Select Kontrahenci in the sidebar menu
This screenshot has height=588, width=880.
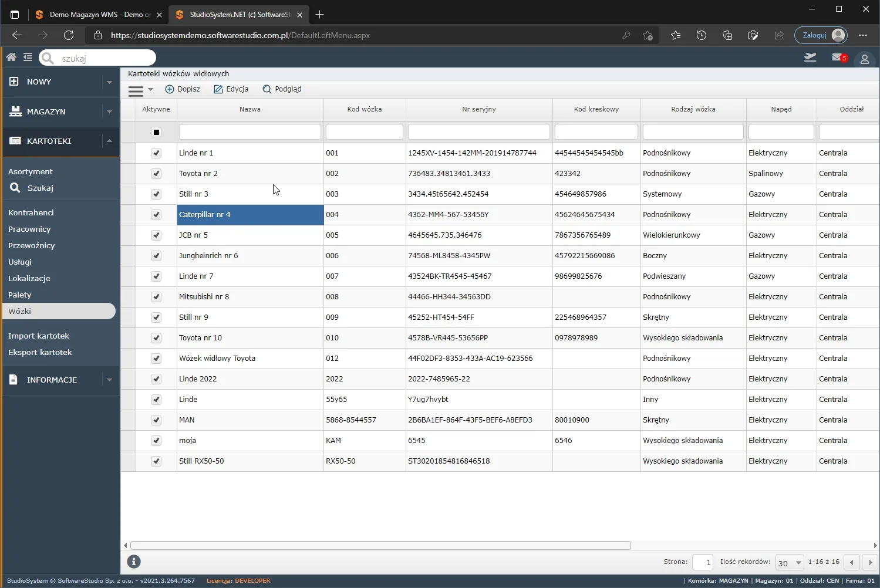coord(31,212)
